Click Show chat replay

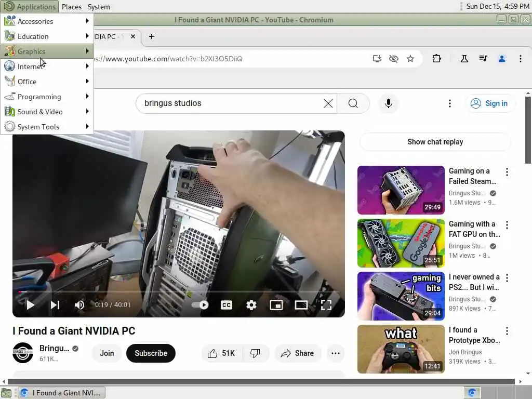(x=435, y=142)
